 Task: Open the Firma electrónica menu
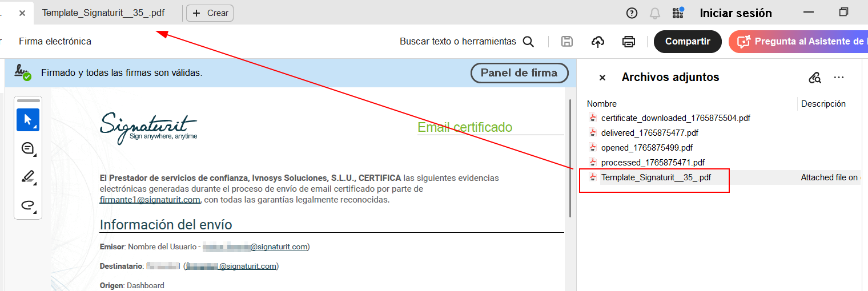[x=55, y=42]
